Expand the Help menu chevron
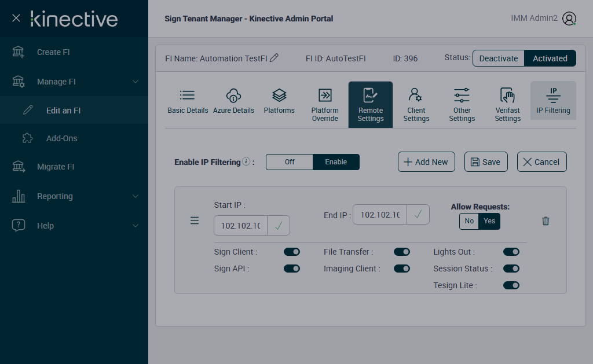The image size is (593, 364). pos(136,226)
